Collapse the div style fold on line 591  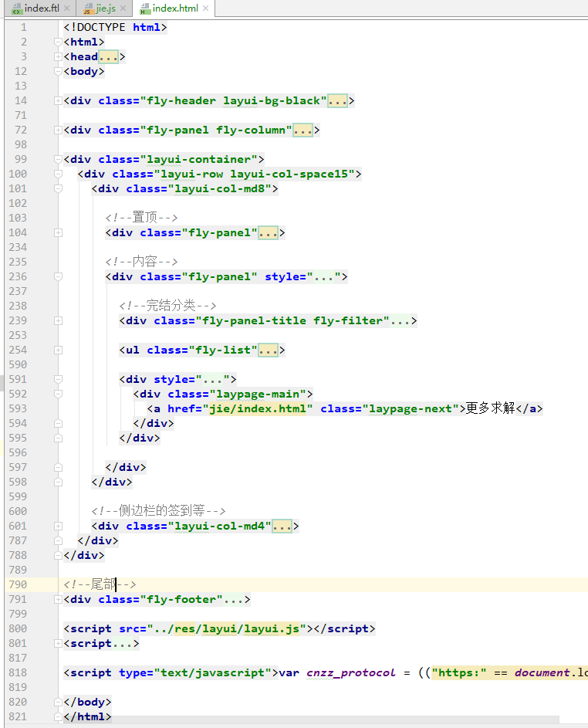[x=58, y=379]
